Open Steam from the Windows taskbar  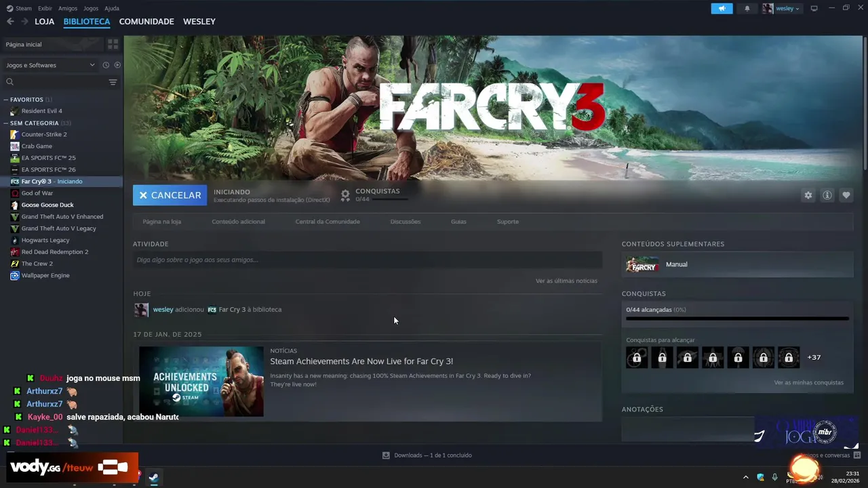click(x=154, y=477)
